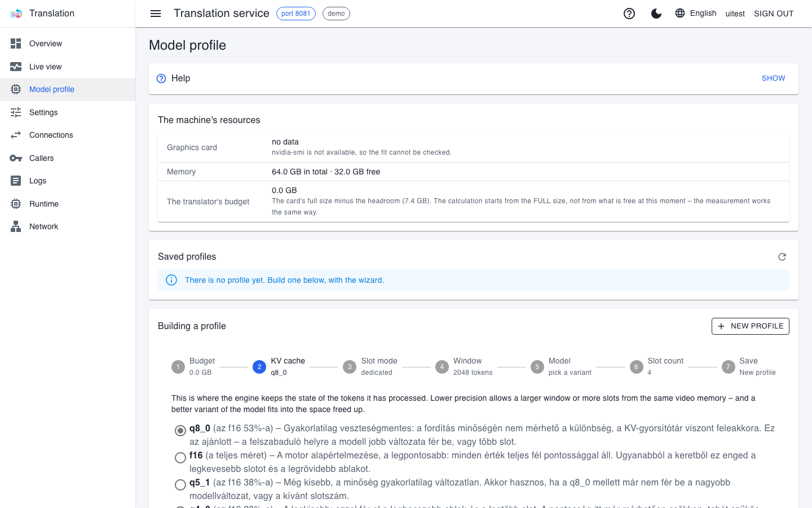The height and width of the screenshot is (508, 812).
Task: Open the English language selector
Action: point(696,13)
